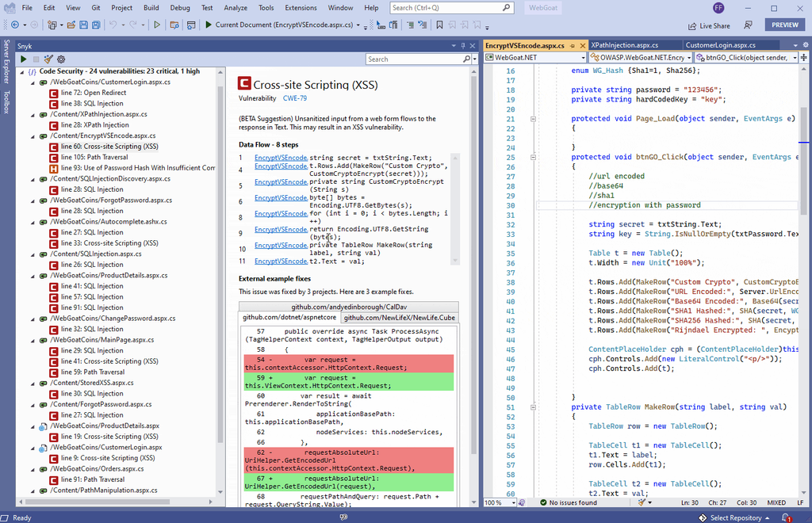This screenshot has height=523, width=812.
Task: Click the Save All icon
Action: pos(96,25)
